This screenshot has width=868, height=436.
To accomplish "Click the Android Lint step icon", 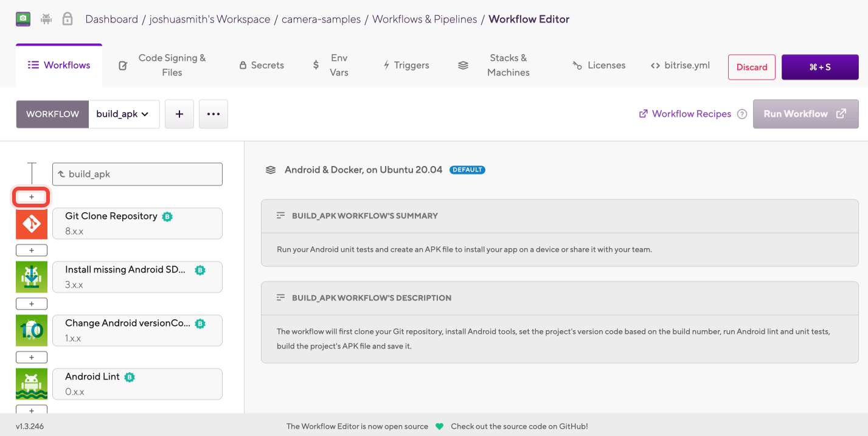I will coord(32,384).
